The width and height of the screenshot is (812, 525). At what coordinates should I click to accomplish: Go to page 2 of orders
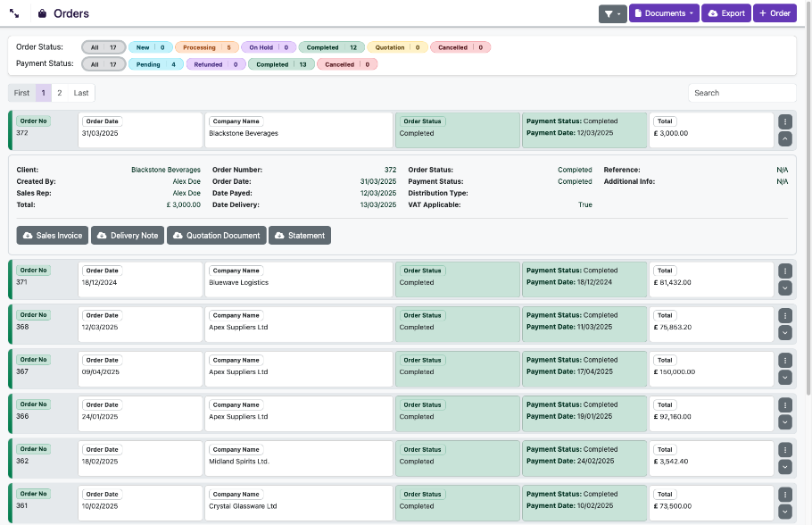click(x=60, y=93)
